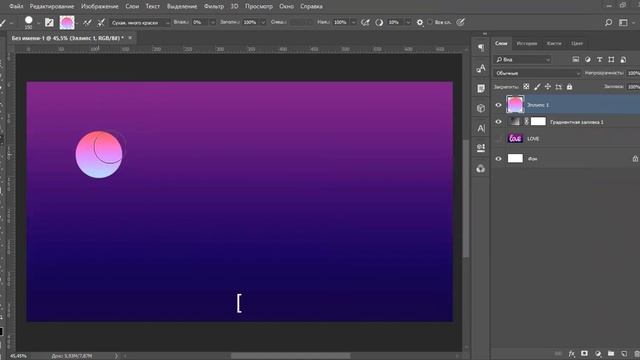The width and height of the screenshot is (640, 360).
Task: Open the 3D menu
Action: pyautogui.click(x=234, y=7)
